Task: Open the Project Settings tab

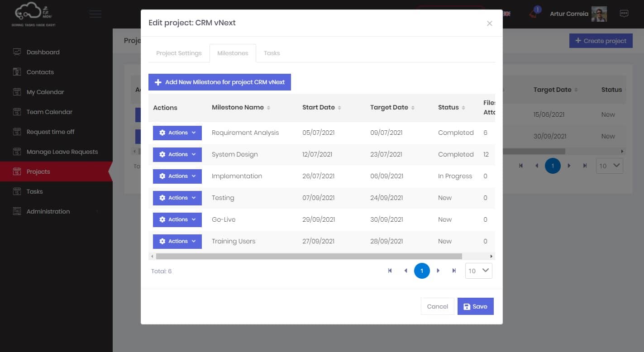Action: [x=179, y=53]
